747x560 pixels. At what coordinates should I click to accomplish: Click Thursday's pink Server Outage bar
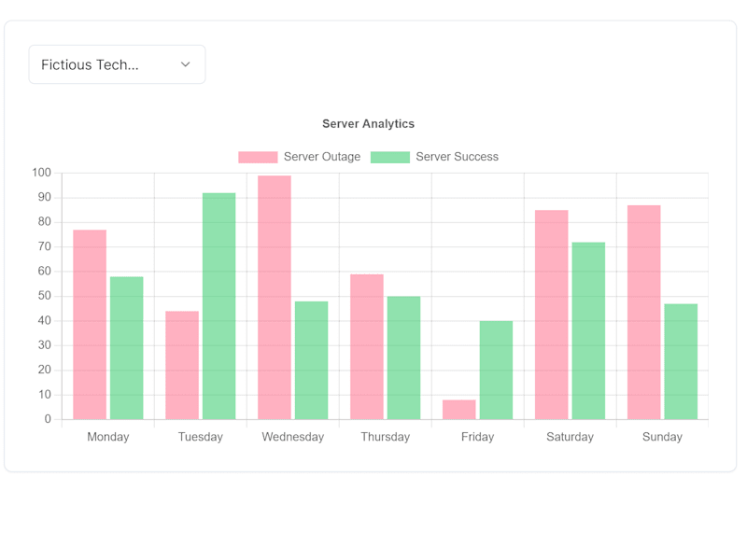tap(367, 346)
